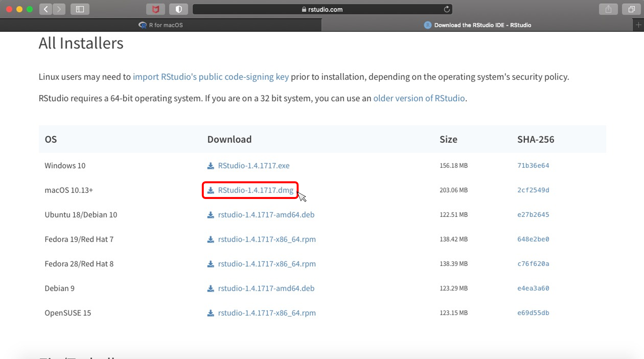Click the lock icon in address bar
This screenshot has width=644, height=359.
click(304, 9)
